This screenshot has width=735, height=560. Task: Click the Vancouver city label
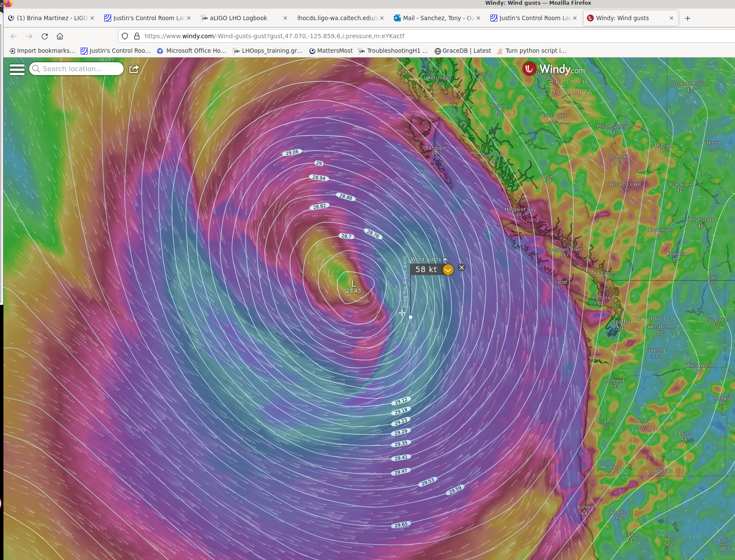pos(606,275)
